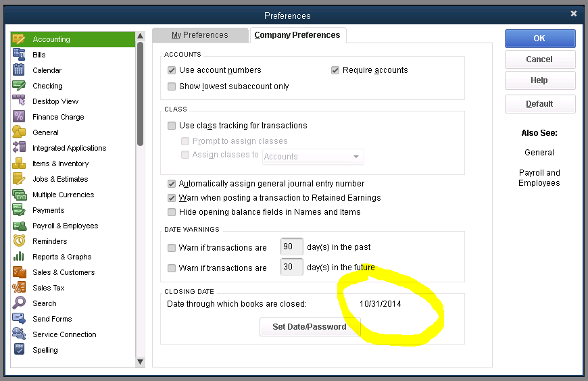Click Set Date/Password button

pos(310,327)
